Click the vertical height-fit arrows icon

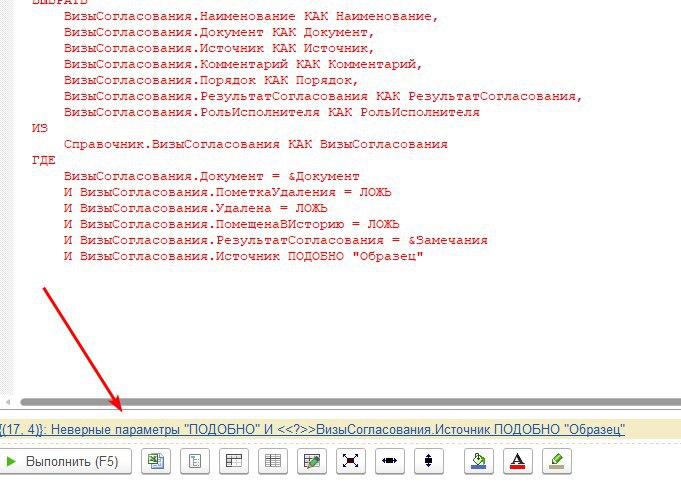[429, 461]
